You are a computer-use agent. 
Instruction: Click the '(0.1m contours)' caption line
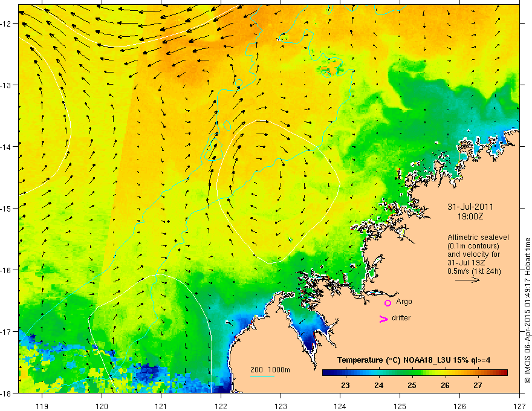[473, 246]
